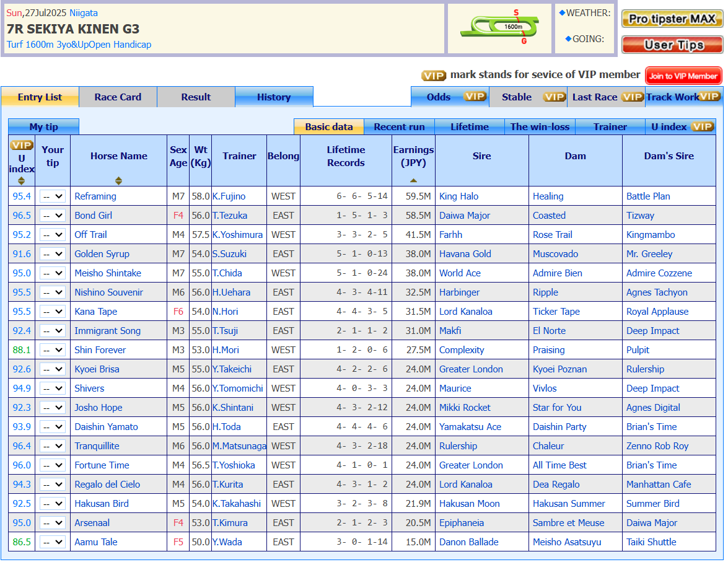Open dam's sire Zenno Rob Roy link

coord(657,446)
